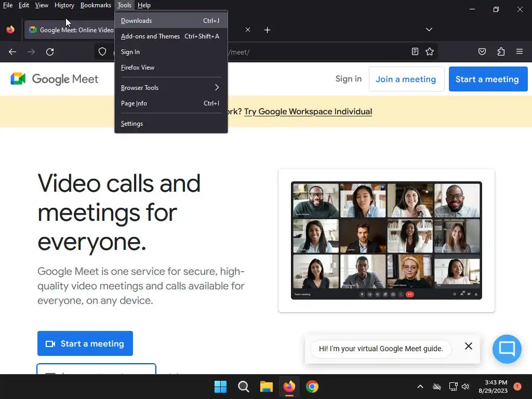This screenshot has height=399, width=532.
Task: Open the View menu
Action: point(42,5)
